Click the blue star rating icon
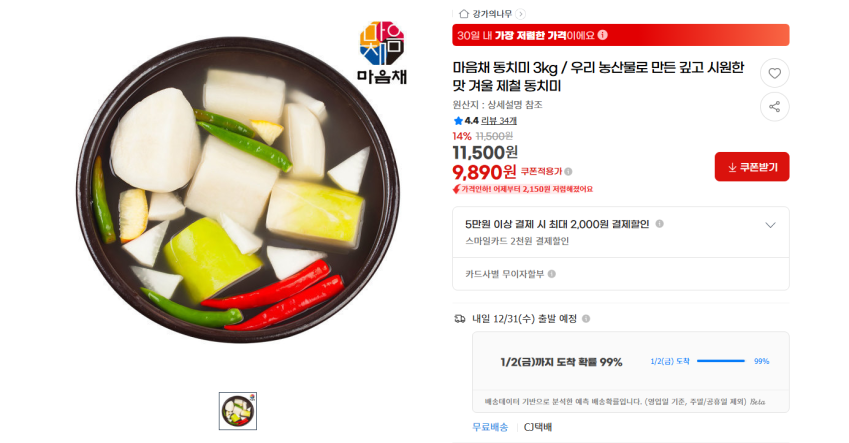 pyautogui.click(x=458, y=121)
